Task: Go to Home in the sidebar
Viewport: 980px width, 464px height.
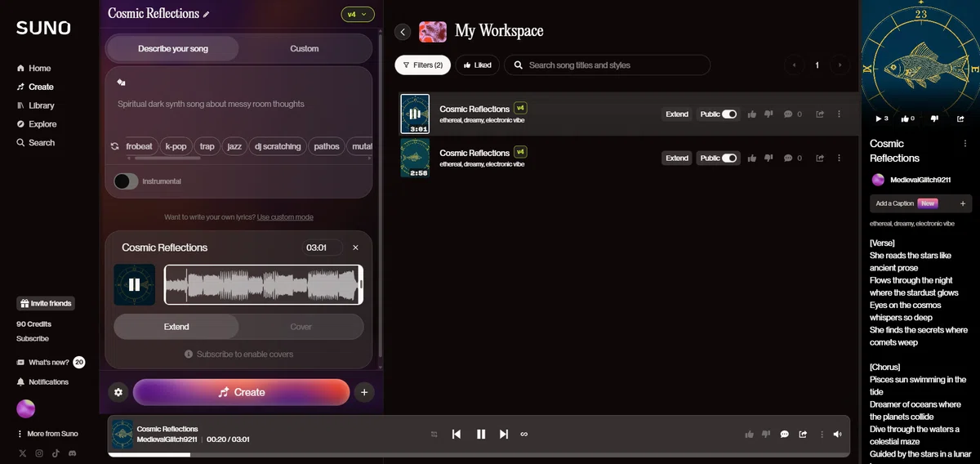Action: [x=33, y=69]
